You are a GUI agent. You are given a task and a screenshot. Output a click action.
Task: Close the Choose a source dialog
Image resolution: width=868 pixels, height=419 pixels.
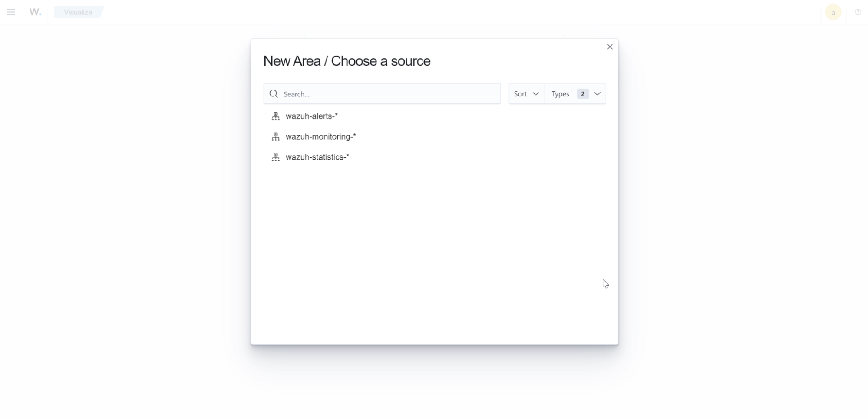pyautogui.click(x=610, y=47)
